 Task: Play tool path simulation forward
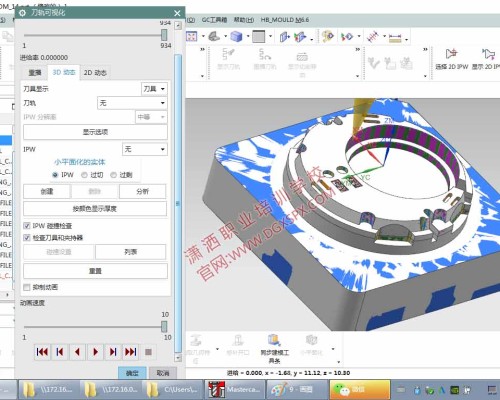point(95,352)
